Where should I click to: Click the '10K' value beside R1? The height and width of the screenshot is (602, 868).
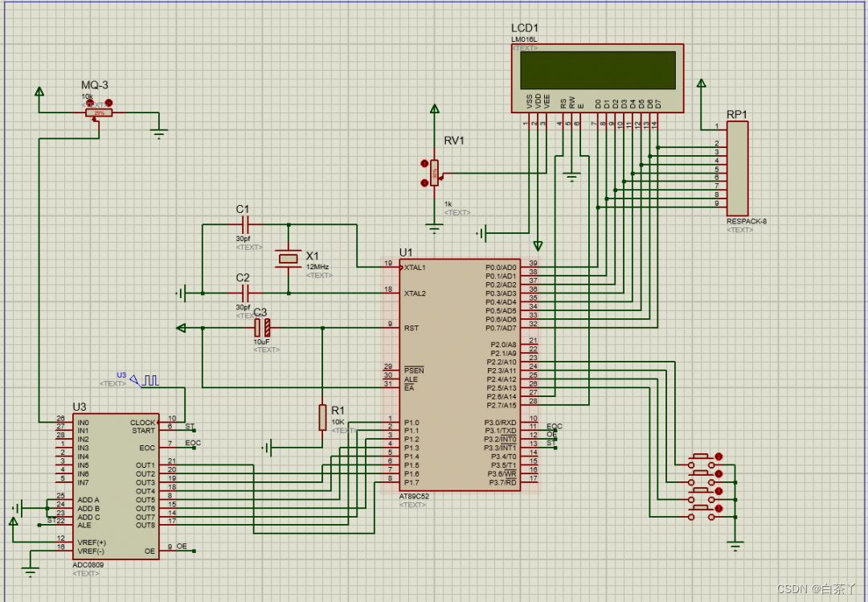338,422
